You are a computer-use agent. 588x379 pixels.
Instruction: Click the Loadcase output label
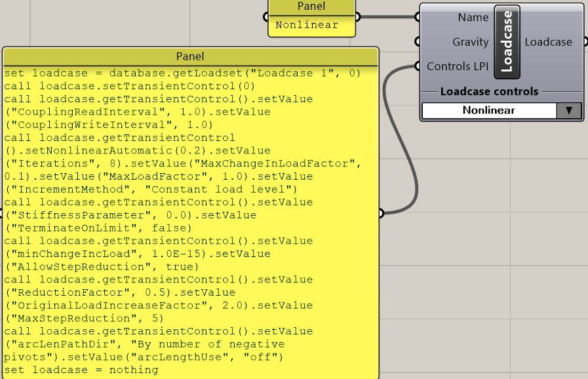click(x=548, y=42)
